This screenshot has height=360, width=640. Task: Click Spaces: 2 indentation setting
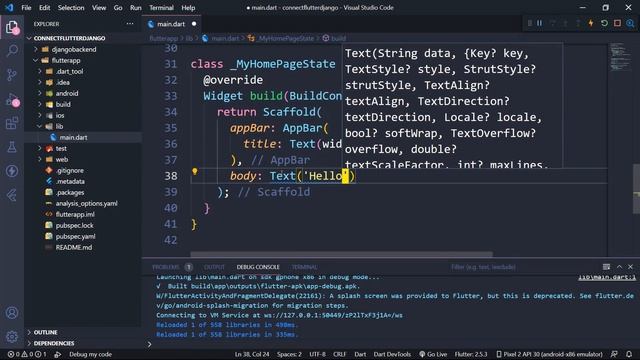(289, 354)
